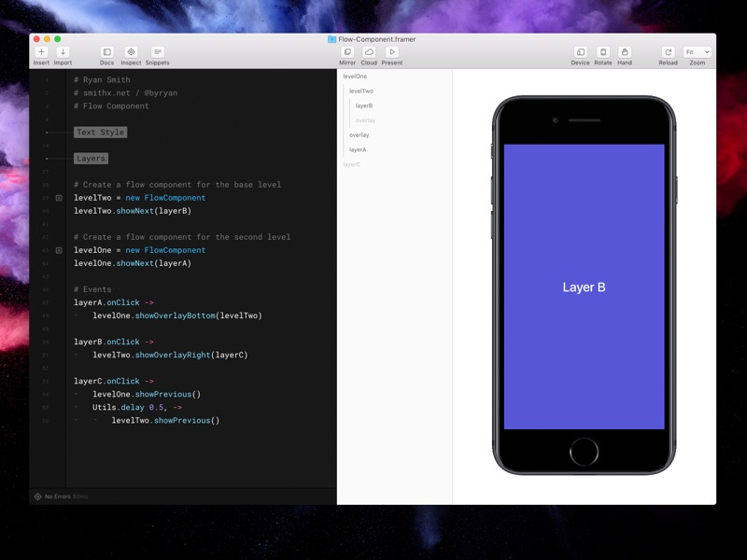
Task: Click the Cloud upload icon
Action: coord(369,52)
